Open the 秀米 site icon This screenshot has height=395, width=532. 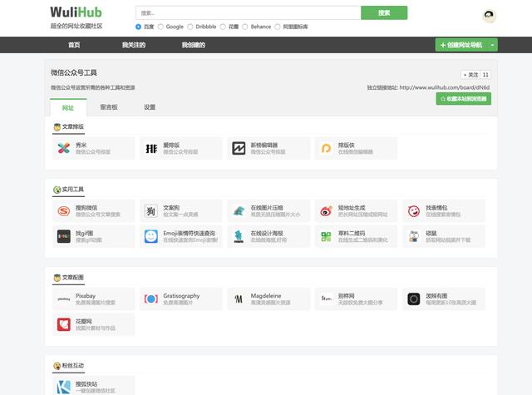(x=64, y=148)
